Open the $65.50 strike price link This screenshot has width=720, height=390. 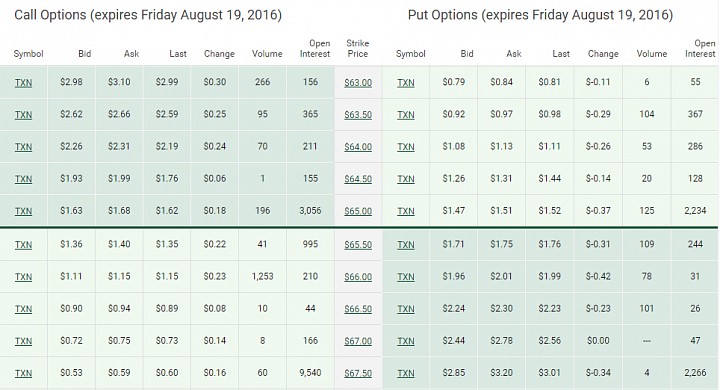(358, 245)
